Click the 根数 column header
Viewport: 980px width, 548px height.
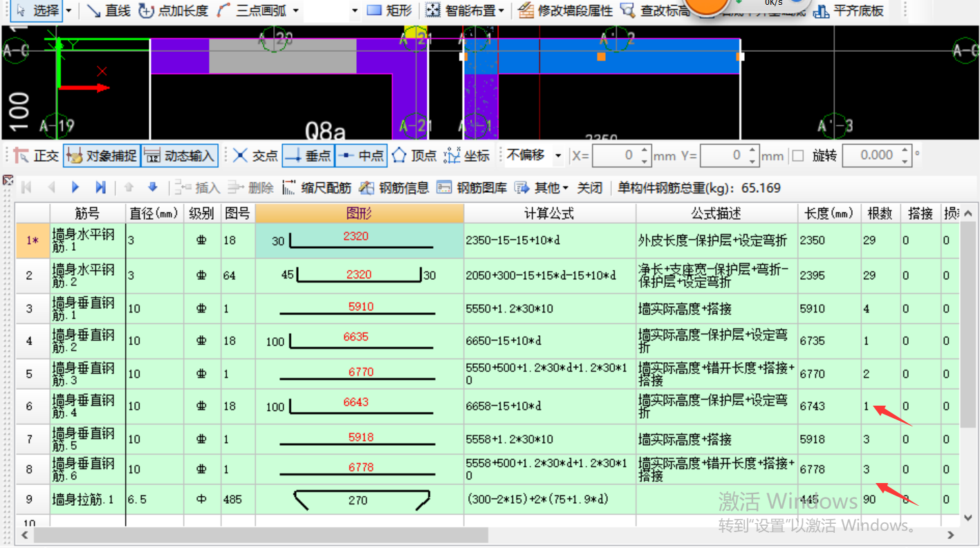point(880,213)
